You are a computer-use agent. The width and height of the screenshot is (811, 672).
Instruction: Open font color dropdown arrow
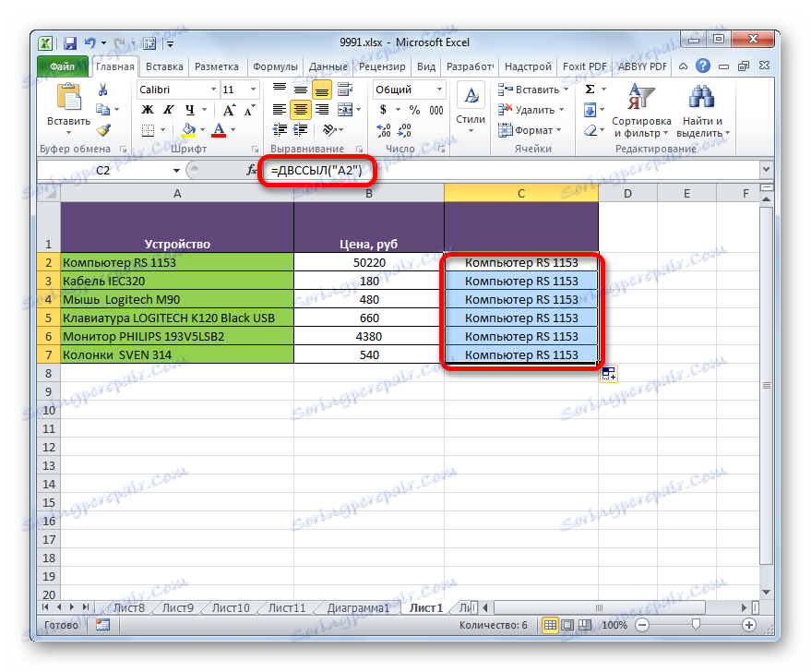pos(233,130)
